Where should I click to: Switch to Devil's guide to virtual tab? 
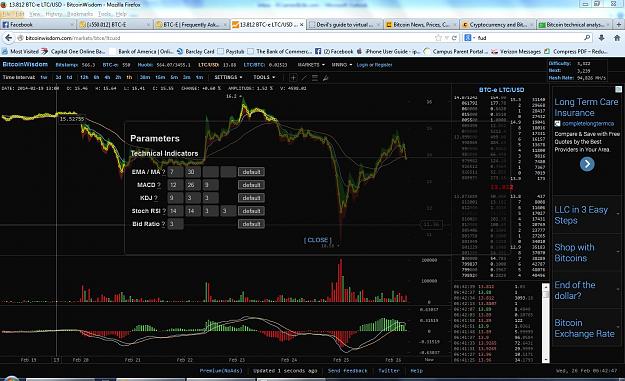click(x=345, y=25)
